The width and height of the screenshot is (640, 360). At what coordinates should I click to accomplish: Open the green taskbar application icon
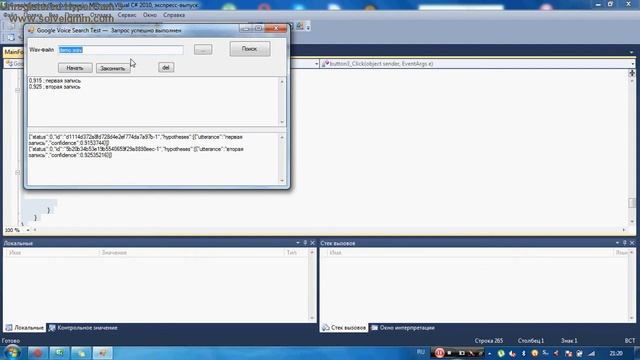(x=59, y=353)
